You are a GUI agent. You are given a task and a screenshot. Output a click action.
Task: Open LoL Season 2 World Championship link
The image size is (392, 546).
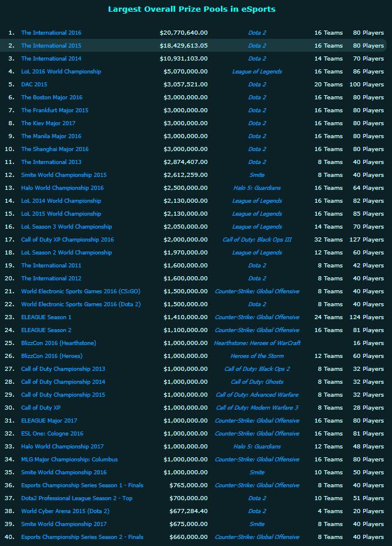click(66, 253)
